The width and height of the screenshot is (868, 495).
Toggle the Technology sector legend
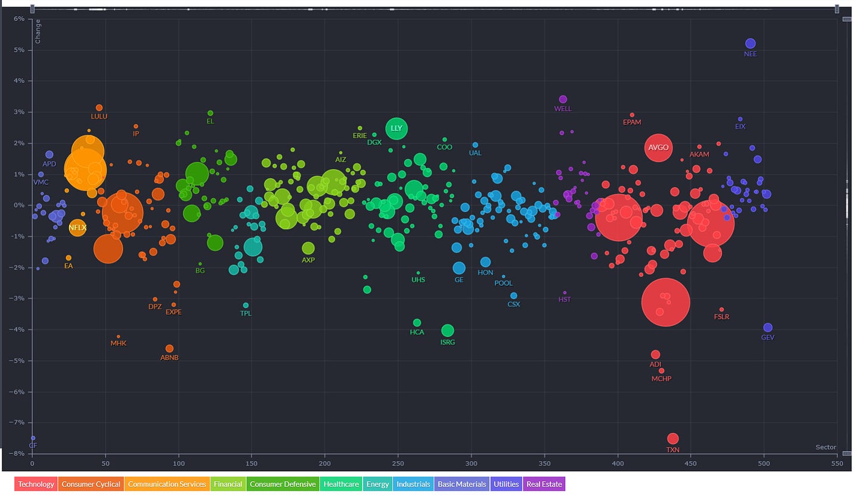[x=36, y=484]
